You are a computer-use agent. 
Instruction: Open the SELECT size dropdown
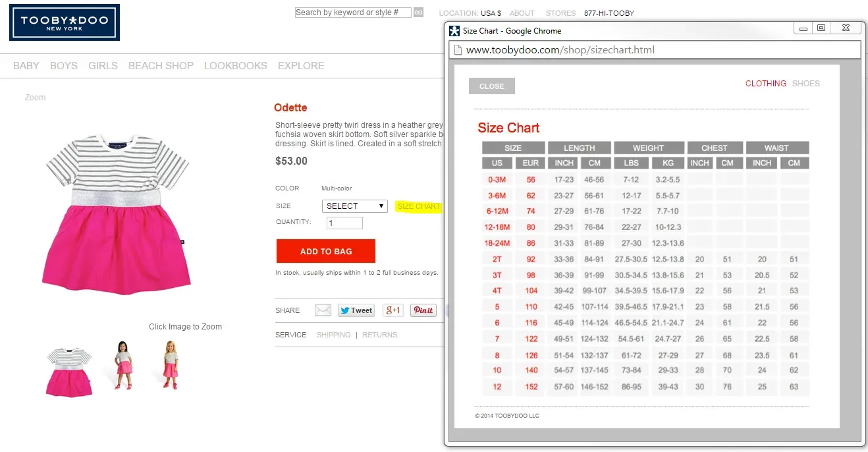pyautogui.click(x=354, y=206)
